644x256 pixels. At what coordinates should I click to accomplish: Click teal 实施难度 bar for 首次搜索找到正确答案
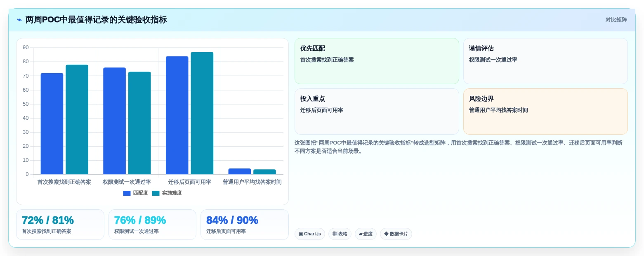coord(77,120)
